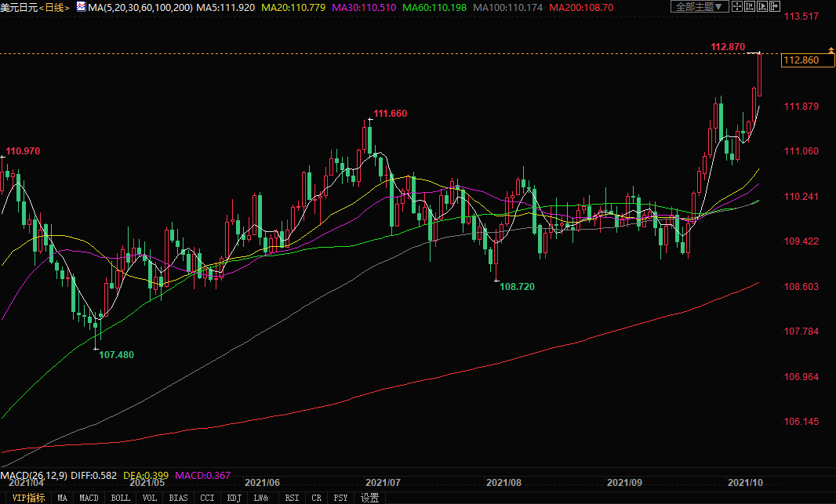Switch to the KDJ indicator tab

tap(234, 498)
